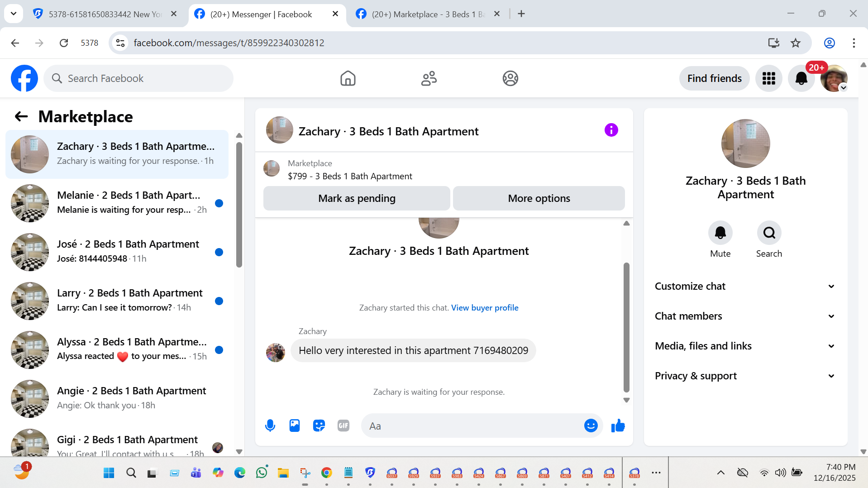868x488 pixels.
Task: Open the Chrome three-dot menu
Action: 854,43
